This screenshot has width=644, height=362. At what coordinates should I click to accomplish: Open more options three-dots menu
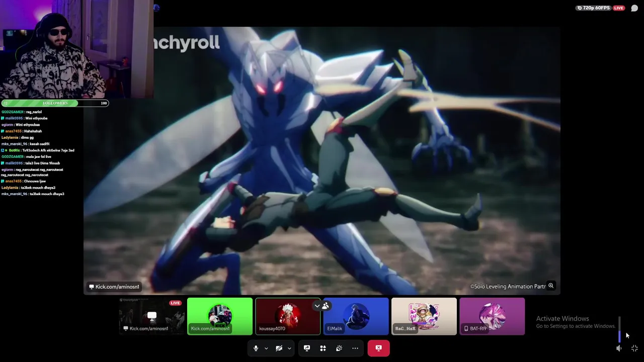[x=355, y=348]
